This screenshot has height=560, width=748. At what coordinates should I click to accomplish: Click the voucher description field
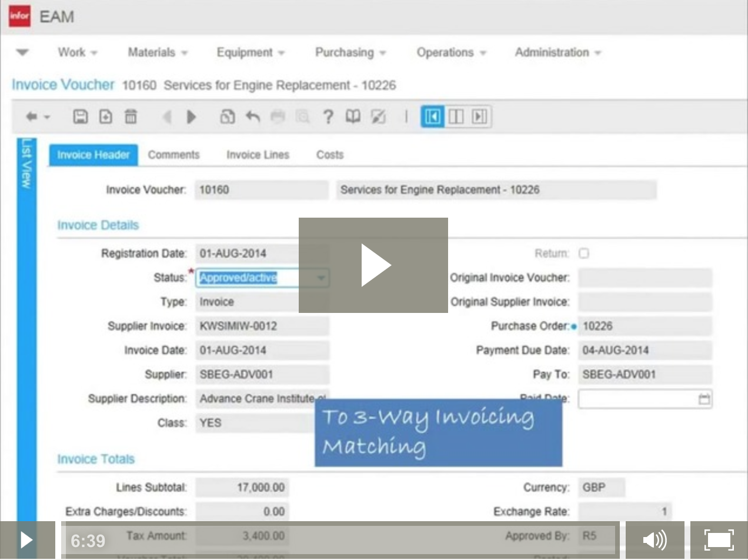pos(496,190)
